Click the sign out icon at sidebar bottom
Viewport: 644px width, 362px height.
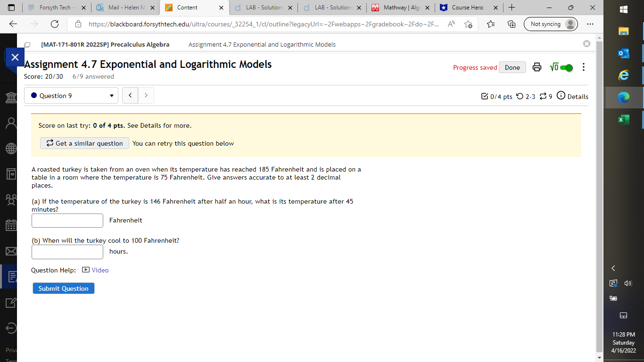10,329
